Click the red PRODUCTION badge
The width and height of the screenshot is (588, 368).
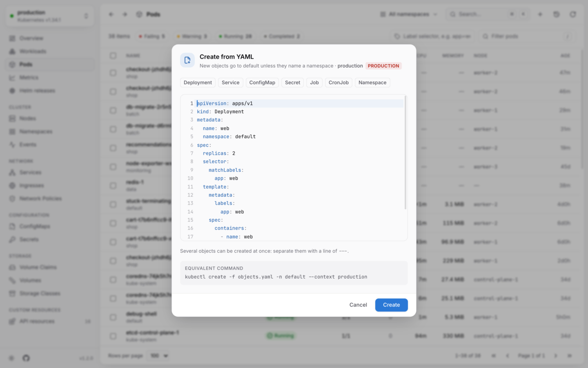[x=383, y=66]
